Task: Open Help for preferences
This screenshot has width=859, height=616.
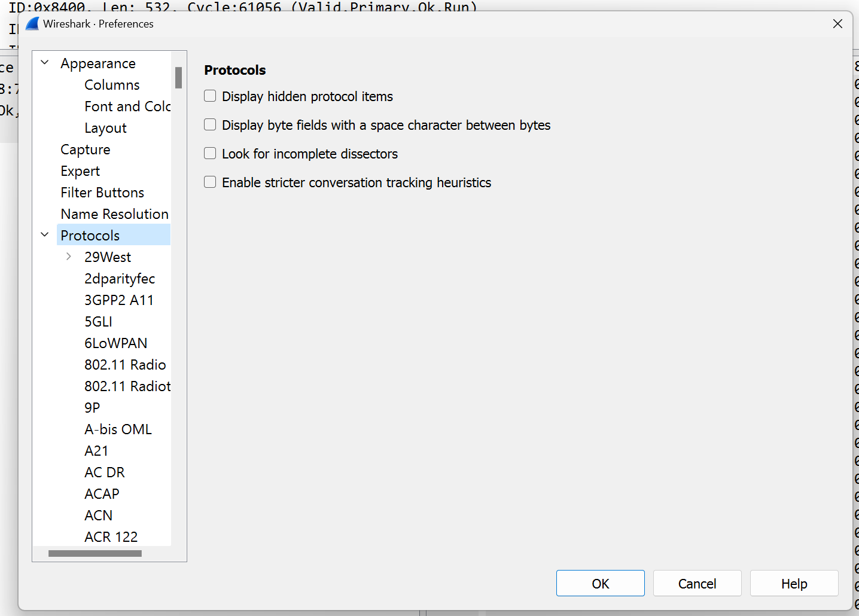Action: tap(794, 583)
